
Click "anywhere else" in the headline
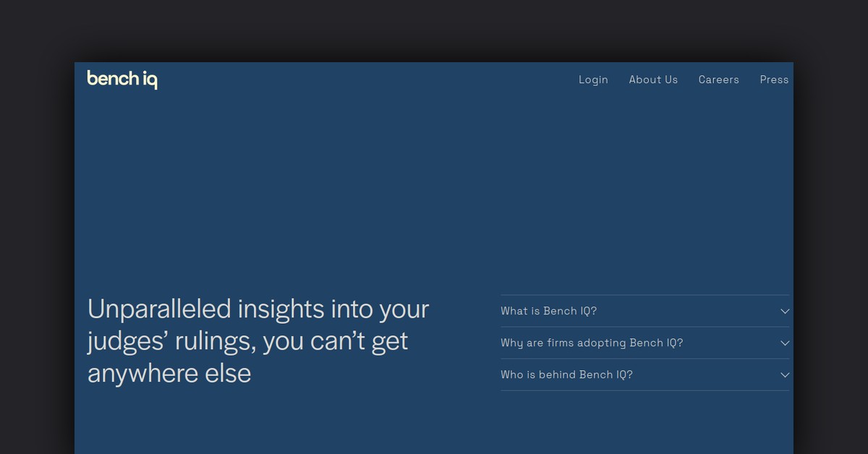169,373
